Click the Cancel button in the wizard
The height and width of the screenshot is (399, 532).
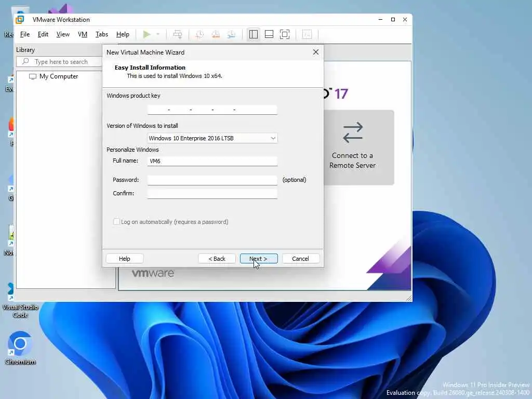click(301, 259)
